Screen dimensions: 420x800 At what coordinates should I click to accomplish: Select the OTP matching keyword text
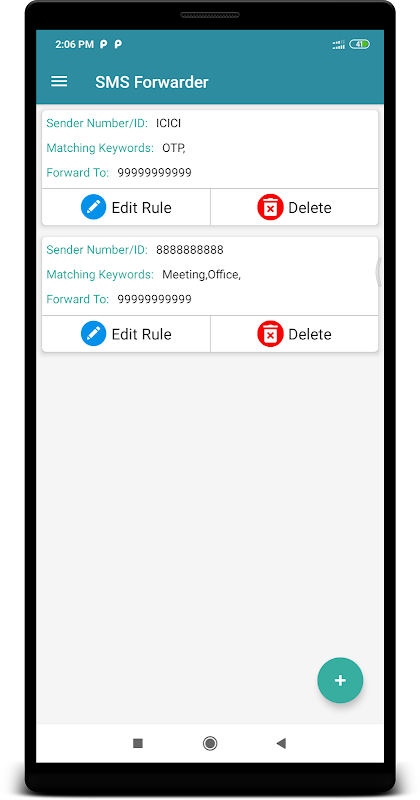click(x=174, y=148)
